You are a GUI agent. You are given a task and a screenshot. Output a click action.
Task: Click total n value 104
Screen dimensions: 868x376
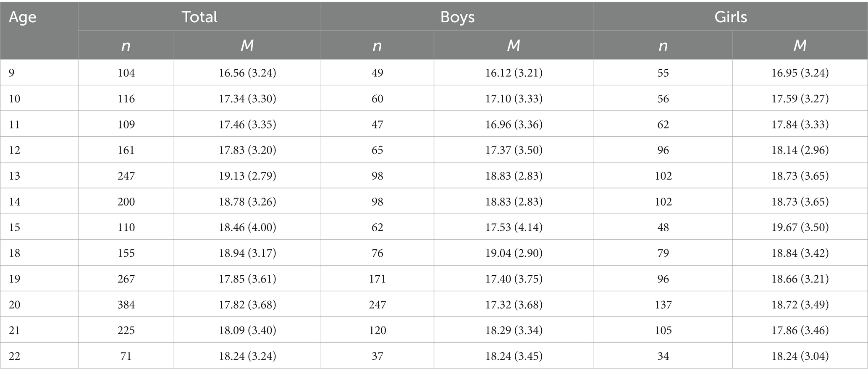(x=126, y=73)
